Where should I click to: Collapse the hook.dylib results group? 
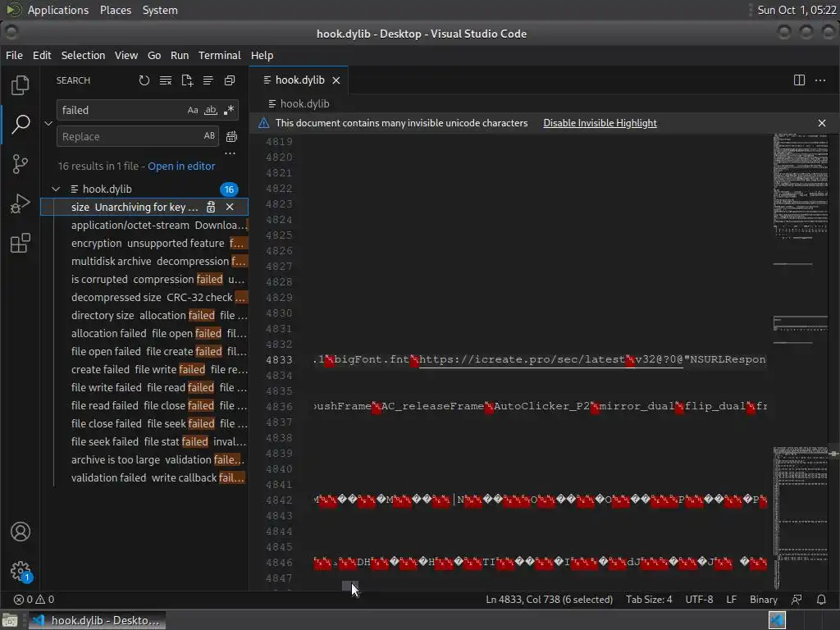(x=56, y=189)
